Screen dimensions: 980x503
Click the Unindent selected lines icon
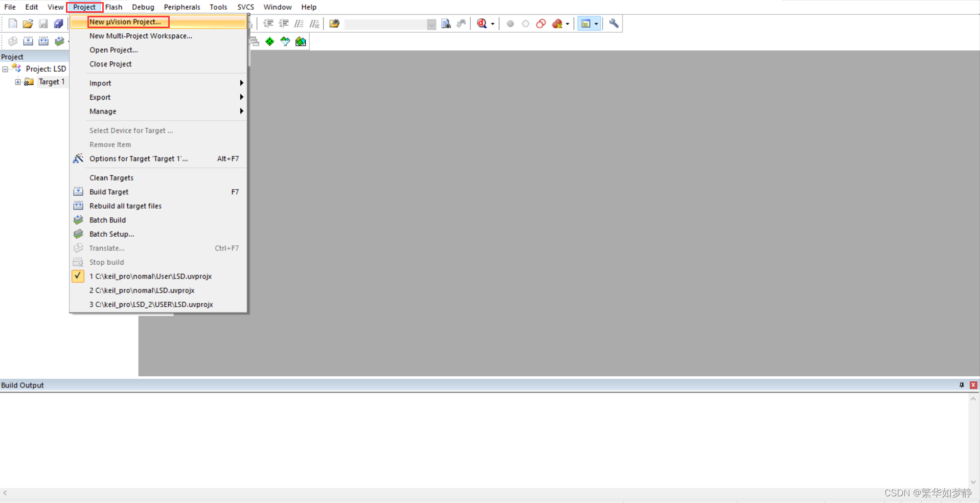pos(284,24)
